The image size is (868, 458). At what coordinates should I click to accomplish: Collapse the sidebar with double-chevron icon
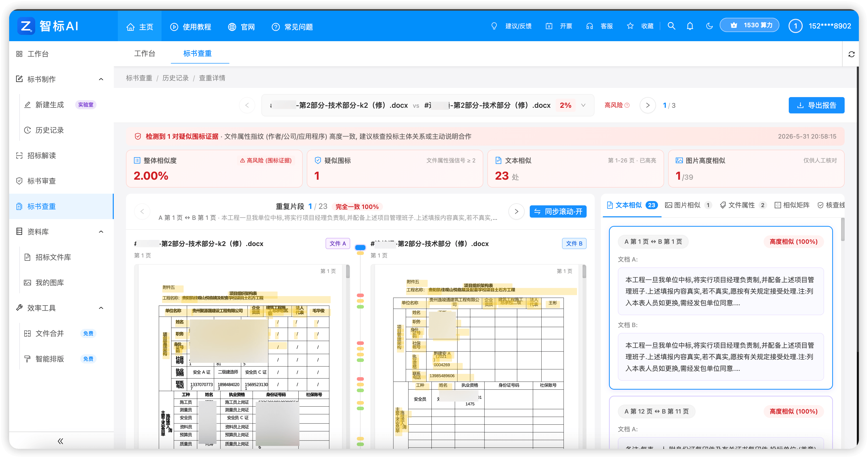click(x=60, y=441)
